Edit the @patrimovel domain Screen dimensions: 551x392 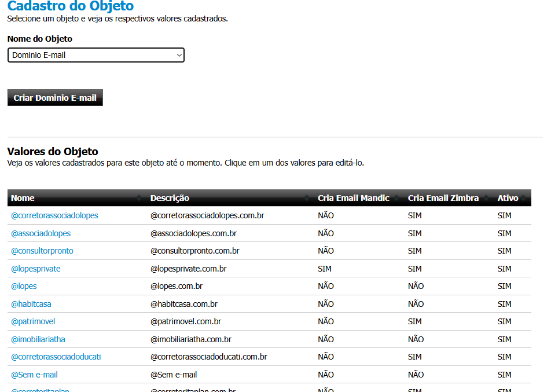point(33,321)
